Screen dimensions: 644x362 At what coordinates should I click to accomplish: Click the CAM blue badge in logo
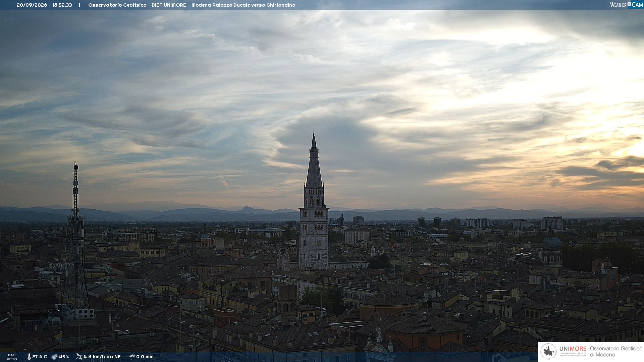637,5
